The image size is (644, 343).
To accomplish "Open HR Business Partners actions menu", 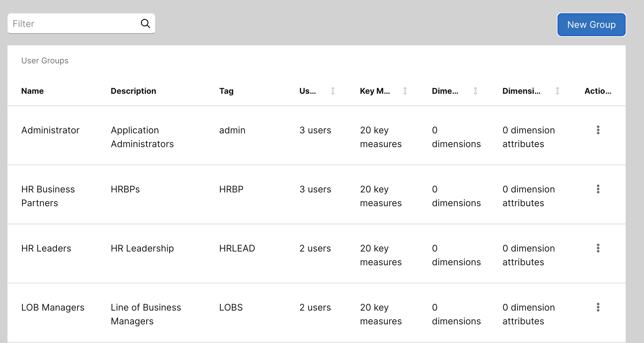I will [598, 189].
